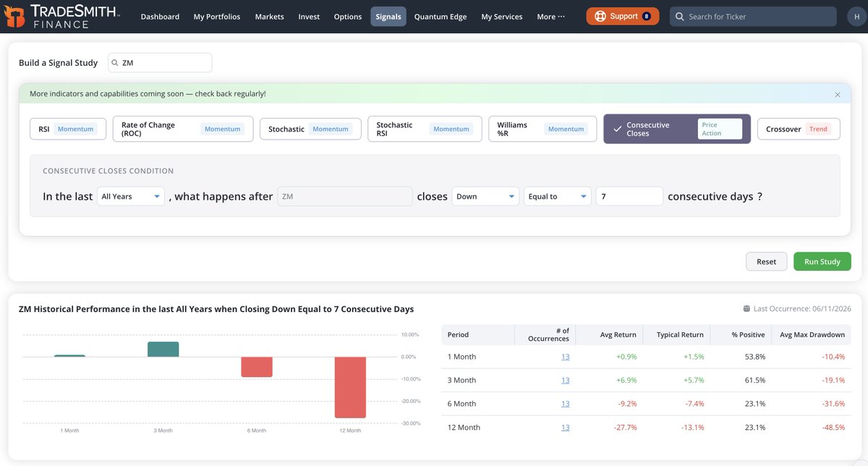The height and width of the screenshot is (466, 868).
Task: Open My Services
Action: click(502, 17)
